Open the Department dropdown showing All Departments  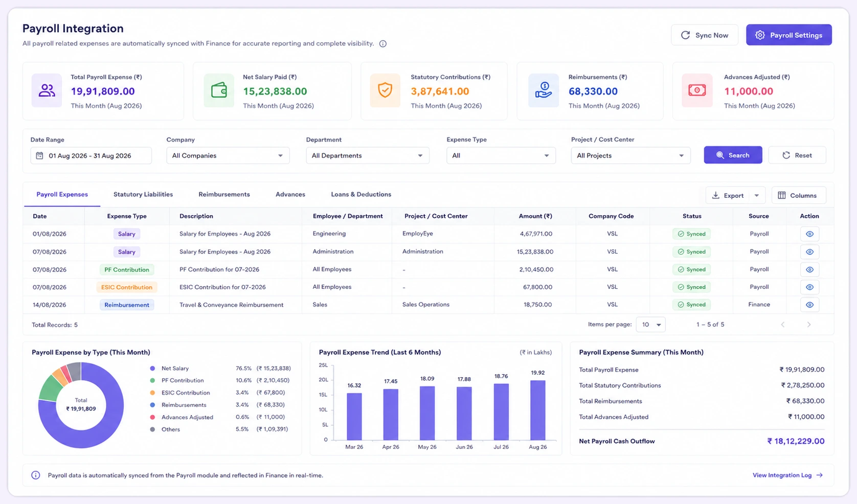[x=367, y=155]
